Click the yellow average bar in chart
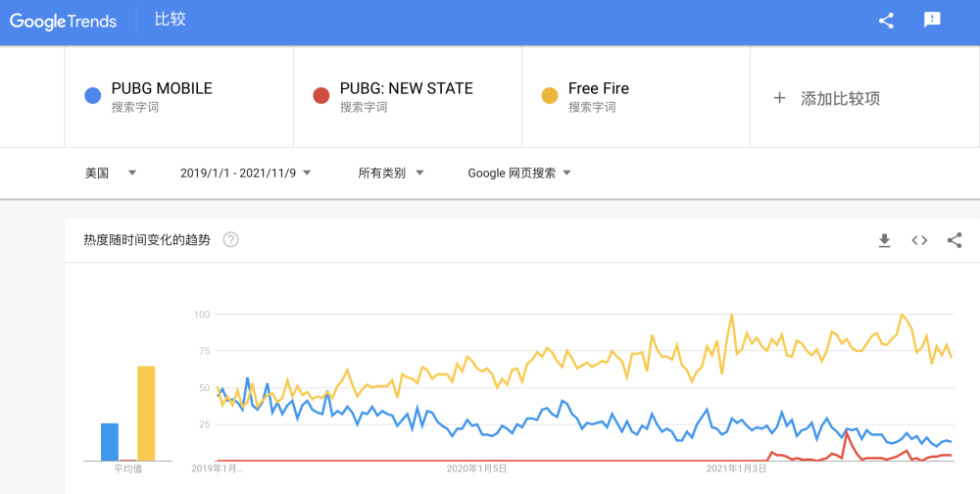This screenshot has height=494, width=980. (146, 413)
